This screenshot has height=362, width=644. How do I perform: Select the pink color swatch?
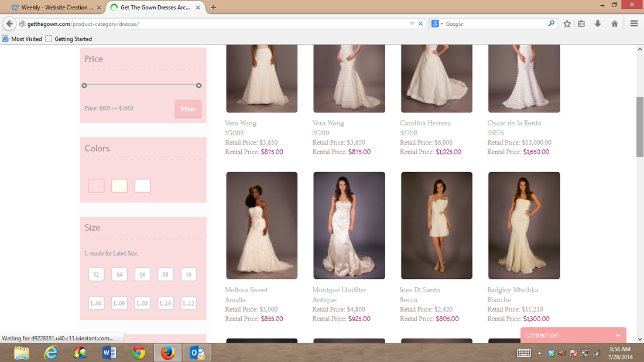pos(96,186)
